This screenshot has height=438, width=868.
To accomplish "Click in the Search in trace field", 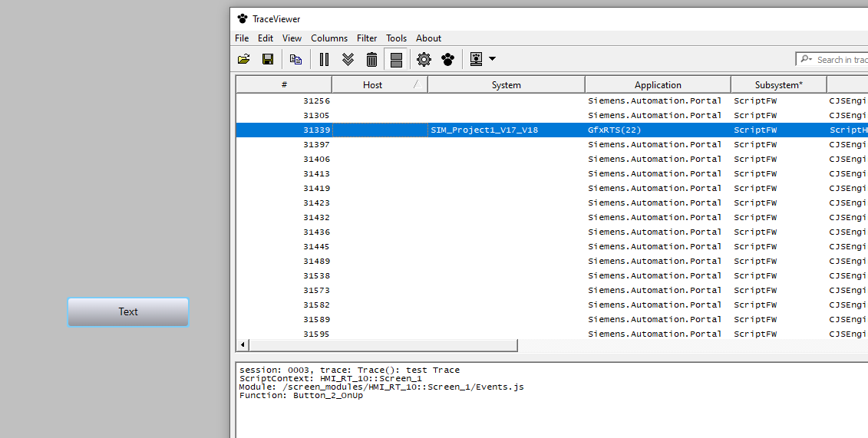I will coord(840,59).
